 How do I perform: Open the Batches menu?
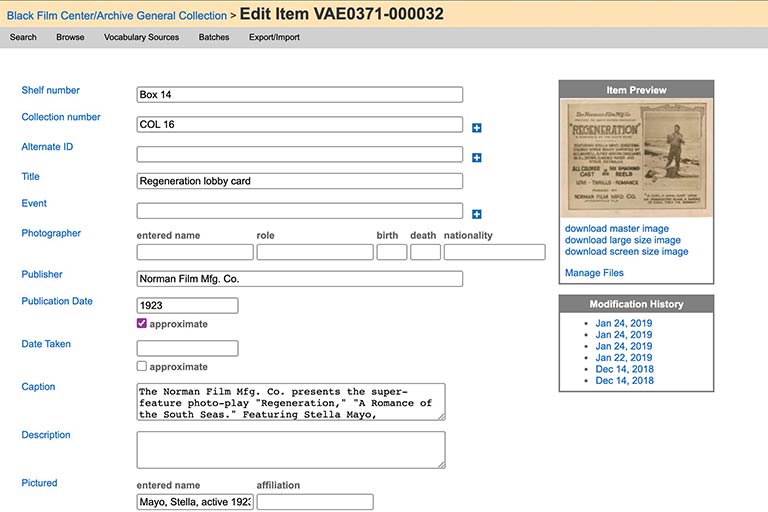(x=214, y=37)
